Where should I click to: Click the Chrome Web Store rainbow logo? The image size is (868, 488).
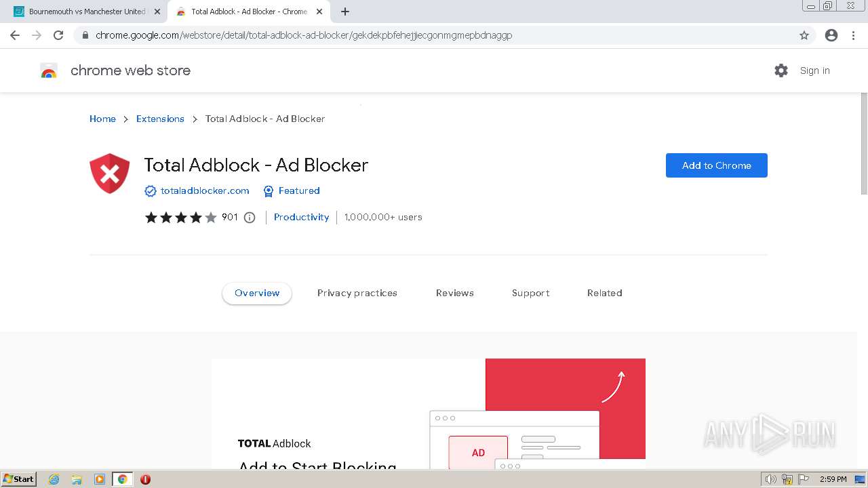[49, 70]
